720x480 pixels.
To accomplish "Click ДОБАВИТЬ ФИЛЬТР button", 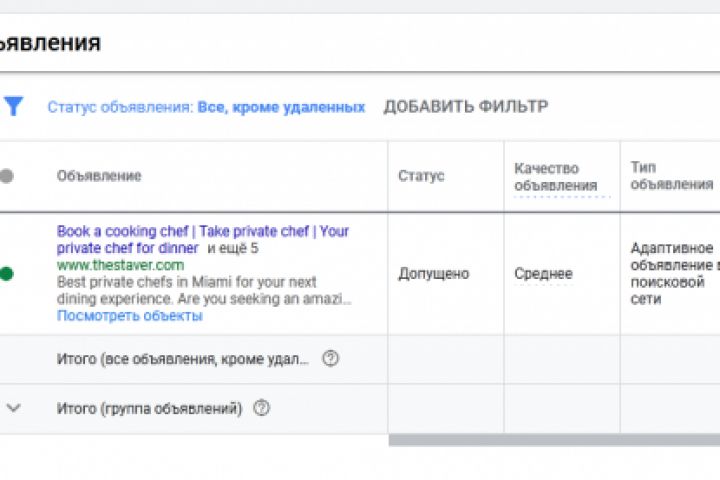I will point(465,107).
